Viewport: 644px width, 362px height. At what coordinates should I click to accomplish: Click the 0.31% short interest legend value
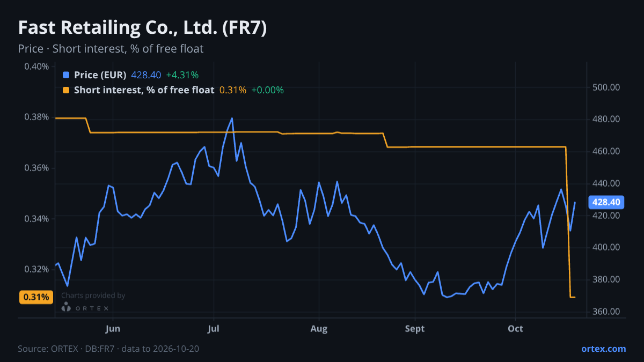pyautogui.click(x=233, y=90)
